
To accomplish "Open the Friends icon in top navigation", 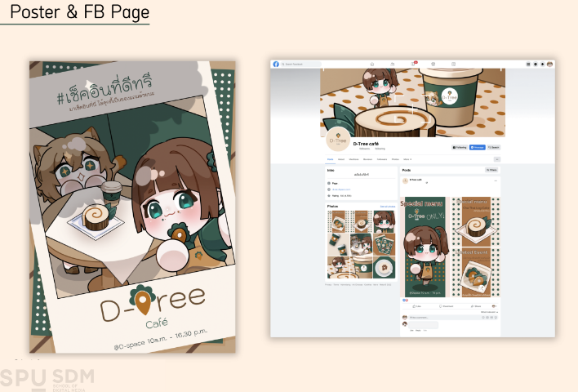I will point(392,64).
